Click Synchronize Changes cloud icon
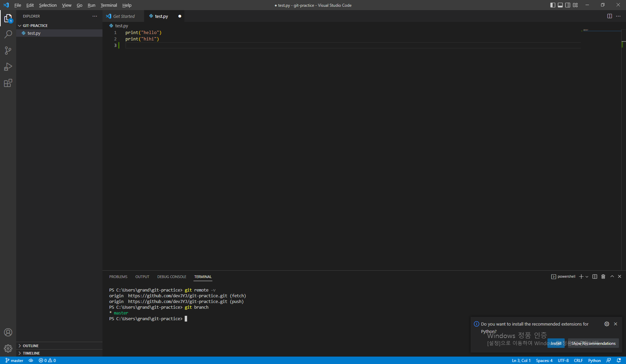The width and height of the screenshot is (626, 364). [x=31, y=360]
